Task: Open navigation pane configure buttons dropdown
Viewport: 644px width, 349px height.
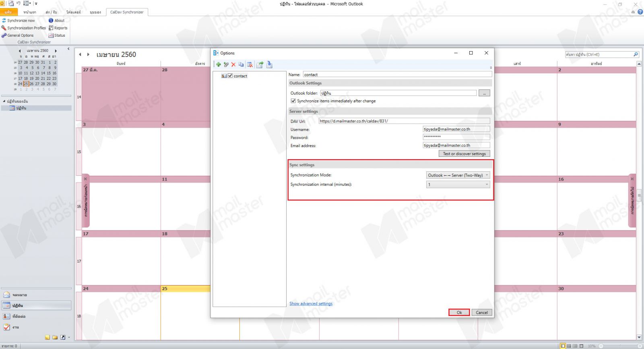Action: (69, 338)
